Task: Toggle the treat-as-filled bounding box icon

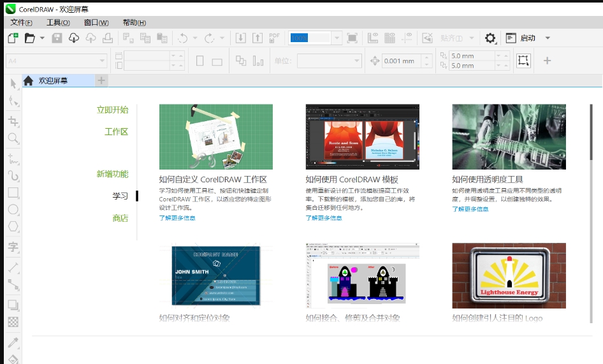Action: pos(523,61)
